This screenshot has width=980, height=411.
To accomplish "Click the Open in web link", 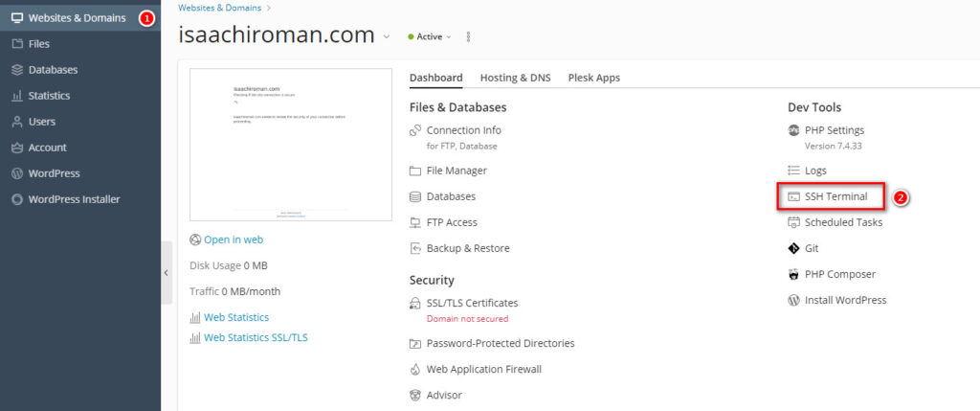I will [x=234, y=240].
